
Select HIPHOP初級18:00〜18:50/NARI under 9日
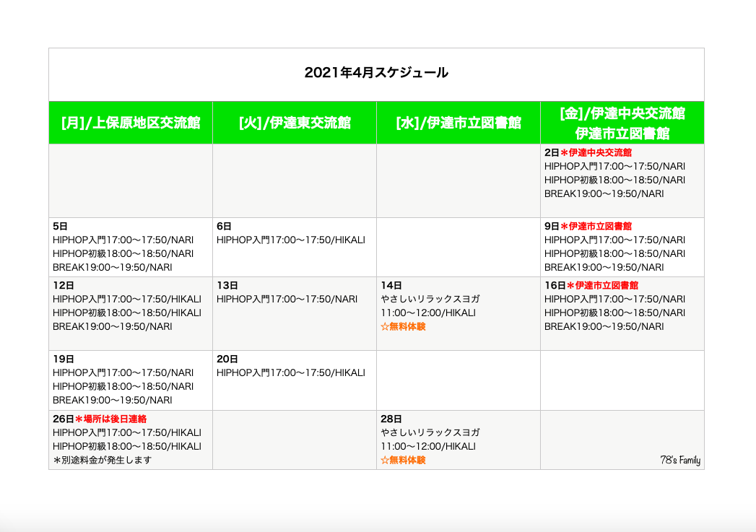coord(614,253)
